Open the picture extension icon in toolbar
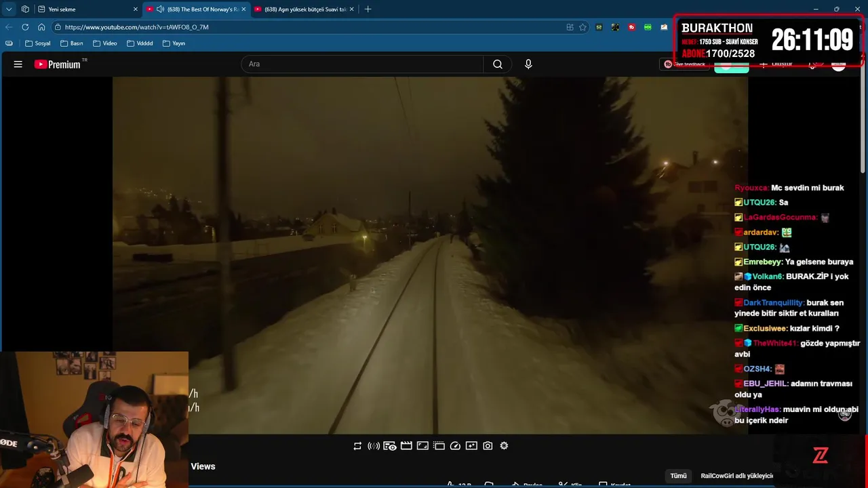Image resolution: width=868 pixels, height=488 pixels. tap(664, 27)
